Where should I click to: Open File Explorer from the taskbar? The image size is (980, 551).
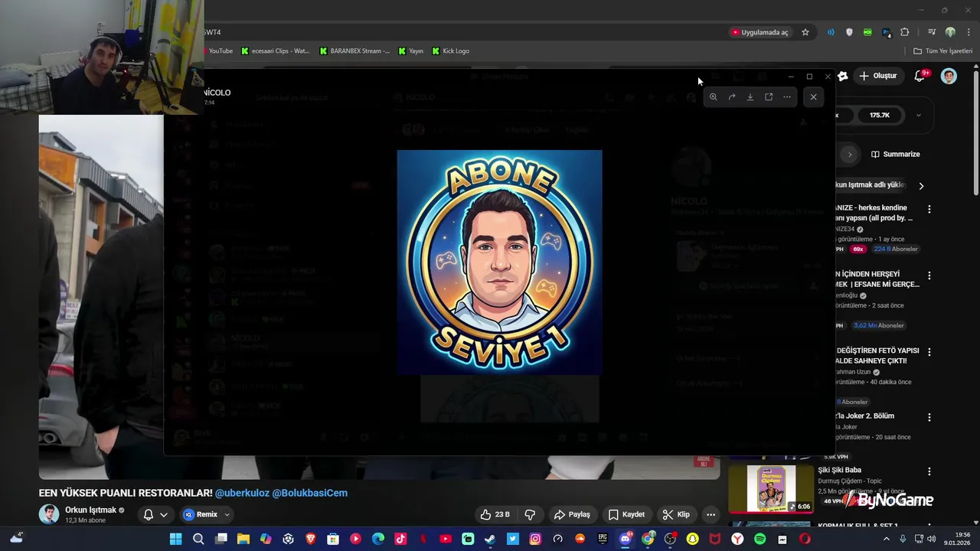point(243,539)
